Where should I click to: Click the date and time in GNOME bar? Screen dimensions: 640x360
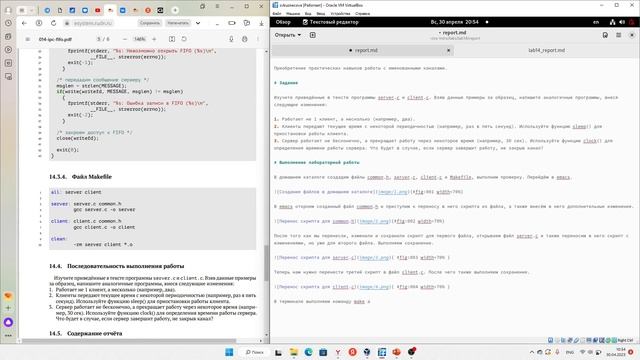click(454, 22)
